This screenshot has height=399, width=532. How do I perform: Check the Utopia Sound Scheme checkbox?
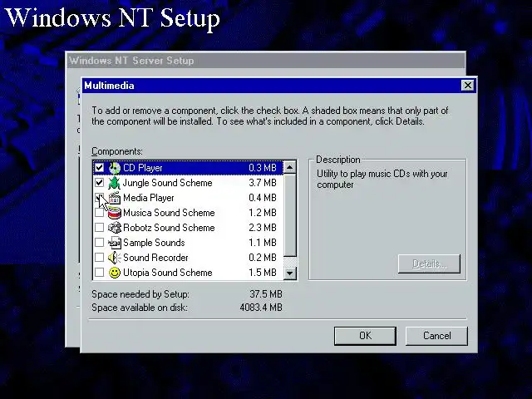pyautogui.click(x=99, y=273)
